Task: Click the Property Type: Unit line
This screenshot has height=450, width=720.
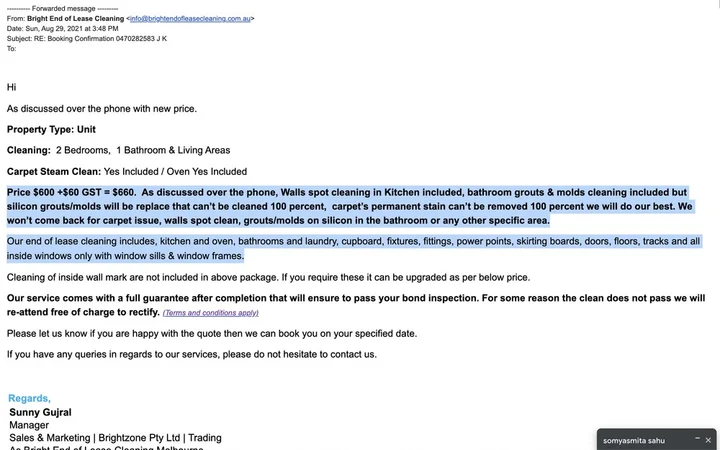Action: point(51,129)
